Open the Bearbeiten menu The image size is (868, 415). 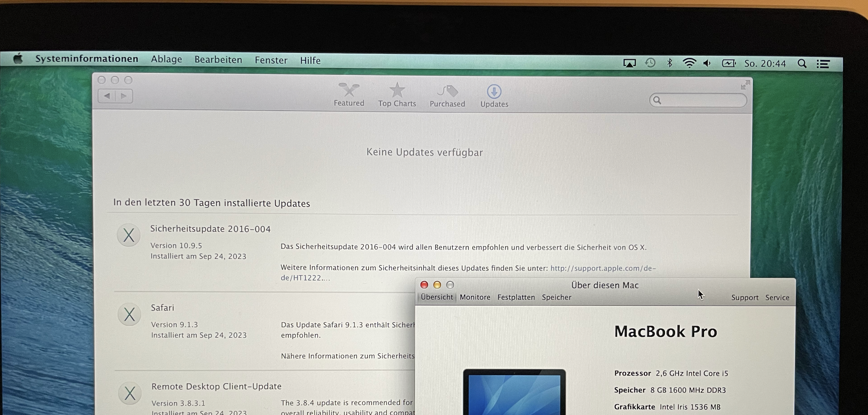click(x=218, y=60)
